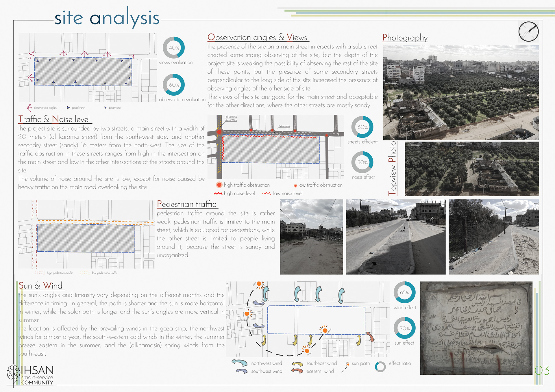Click the Pedestrian traffic heading
The image size is (555, 392).
pos(186,204)
